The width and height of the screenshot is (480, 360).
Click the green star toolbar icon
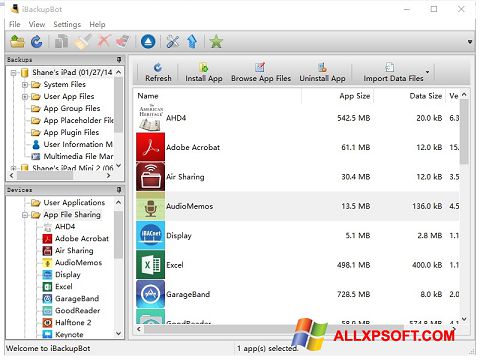[x=216, y=42]
